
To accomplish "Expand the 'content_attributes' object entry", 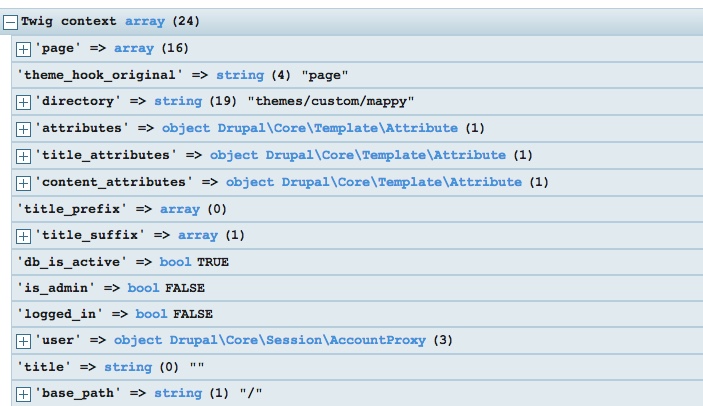I will 23,183.
